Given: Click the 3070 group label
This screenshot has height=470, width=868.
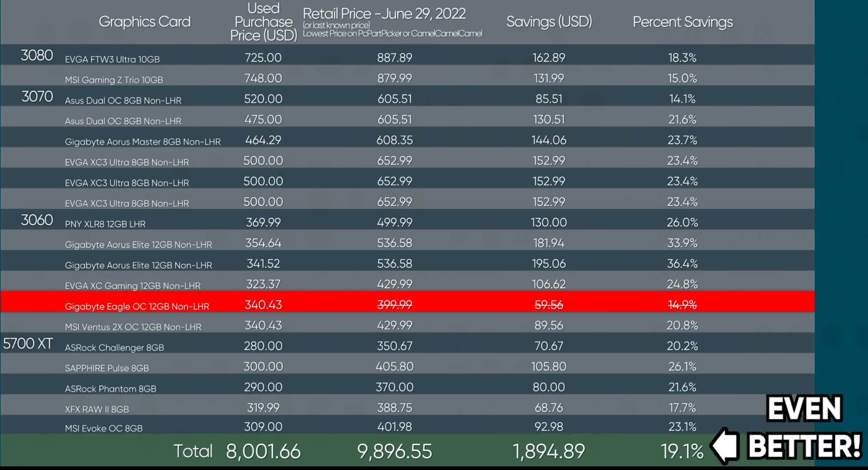Looking at the screenshot, I should (x=37, y=97).
